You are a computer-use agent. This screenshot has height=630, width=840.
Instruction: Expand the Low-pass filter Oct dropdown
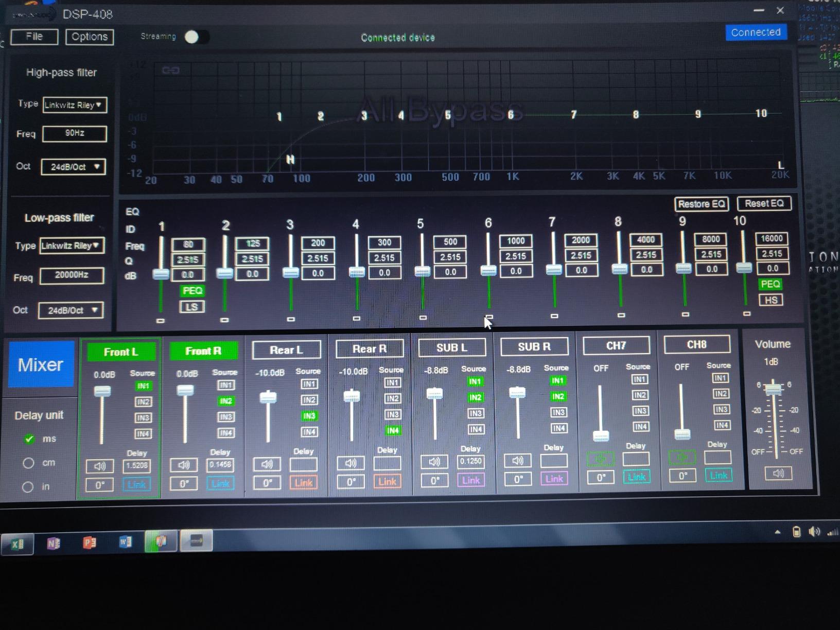(71, 310)
